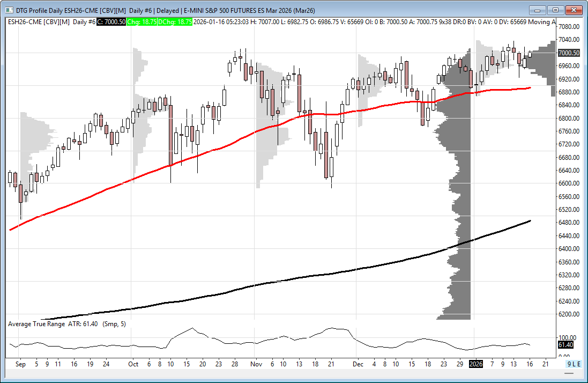Click the Nov month label on the date axis

tap(256, 364)
